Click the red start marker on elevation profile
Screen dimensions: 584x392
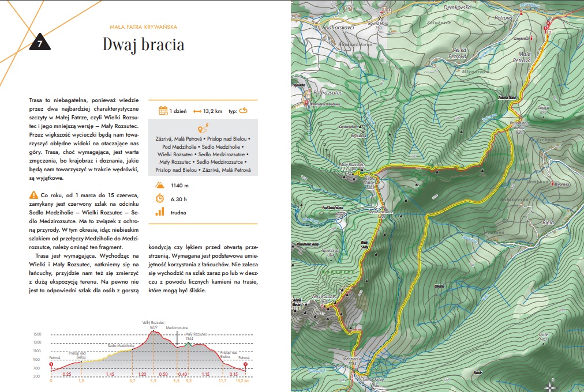tap(51, 365)
